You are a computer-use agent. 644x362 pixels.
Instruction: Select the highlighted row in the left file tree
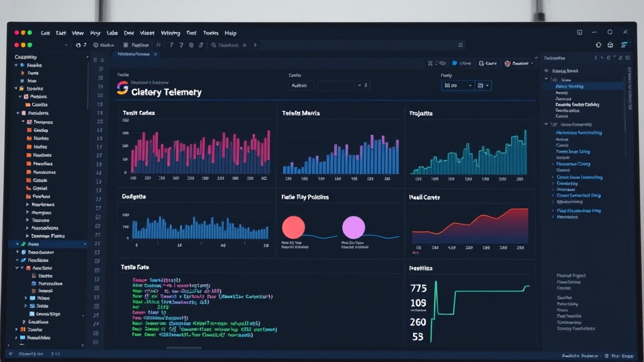coord(48,244)
